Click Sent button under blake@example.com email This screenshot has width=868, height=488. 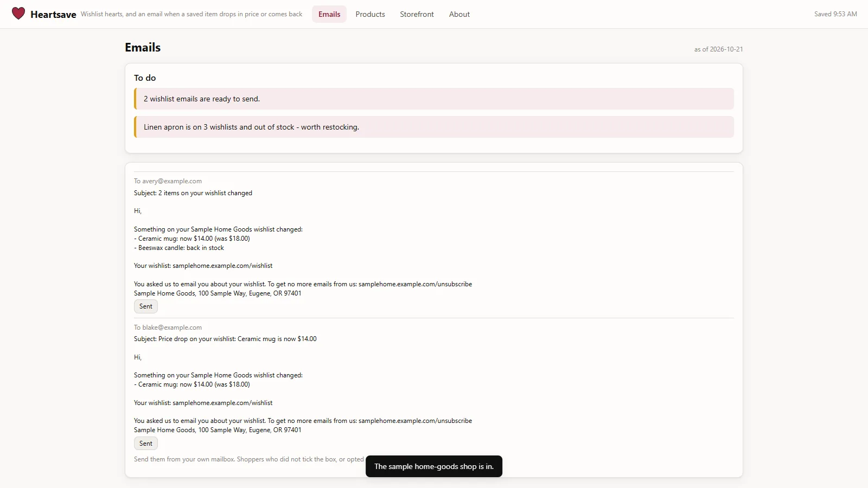[x=146, y=444]
